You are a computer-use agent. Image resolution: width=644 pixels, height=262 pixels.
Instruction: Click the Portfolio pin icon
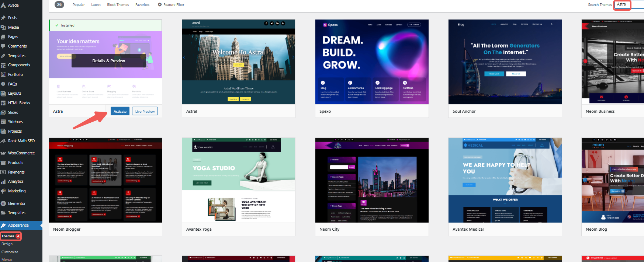pos(3,74)
